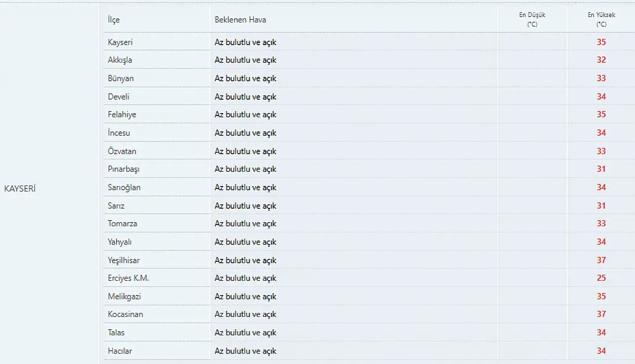Select the Develi district entry
This screenshot has height=364, width=635.
tap(119, 97)
